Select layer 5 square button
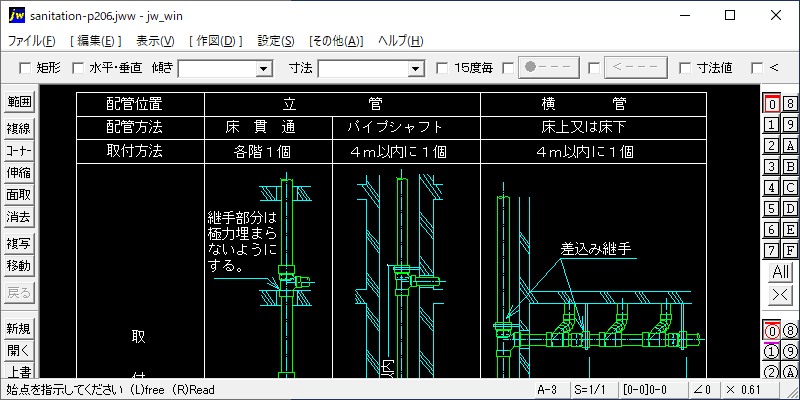Screen dimensions: 800x400 click(x=772, y=208)
